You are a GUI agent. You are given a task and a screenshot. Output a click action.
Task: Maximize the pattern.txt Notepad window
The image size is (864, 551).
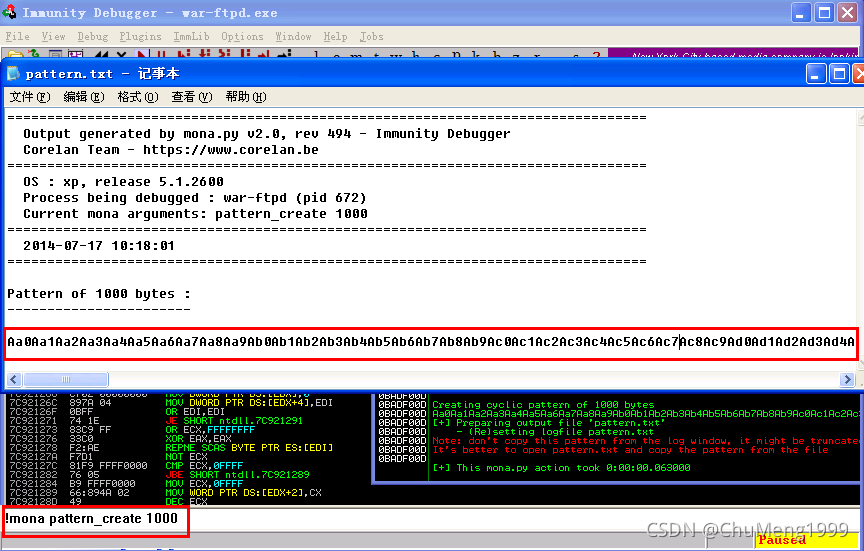point(839,73)
